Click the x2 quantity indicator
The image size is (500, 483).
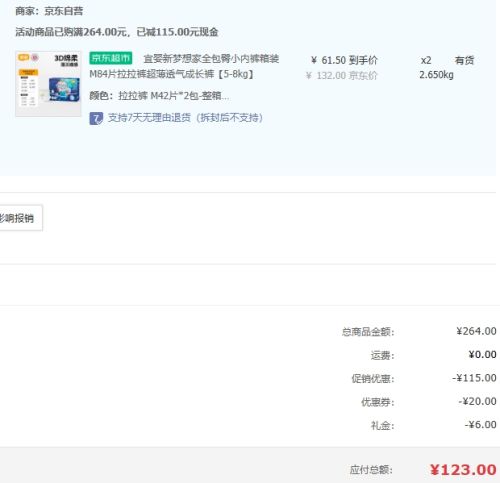pyautogui.click(x=426, y=60)
